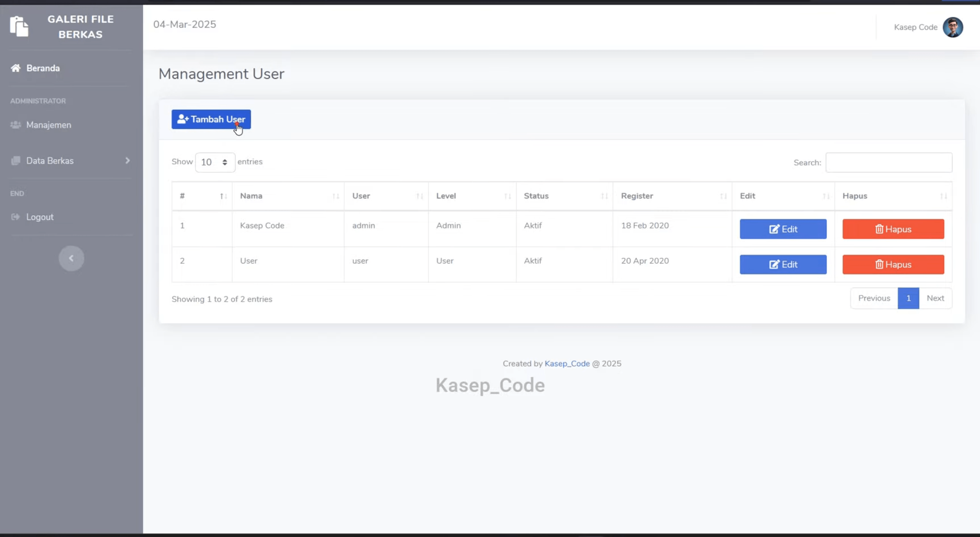980x537 pixels.
Task: Expand the Data Berkas menu
Action: pos(71,160)
